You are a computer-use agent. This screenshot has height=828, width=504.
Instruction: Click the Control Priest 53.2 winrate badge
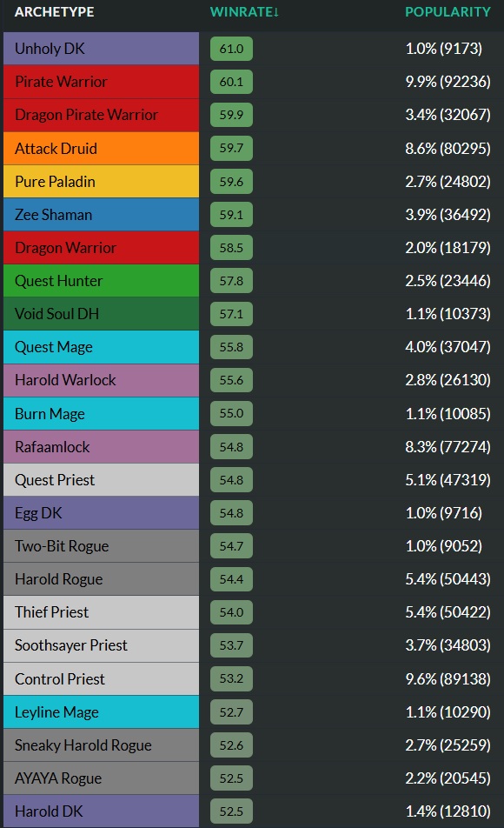point(231,678)
